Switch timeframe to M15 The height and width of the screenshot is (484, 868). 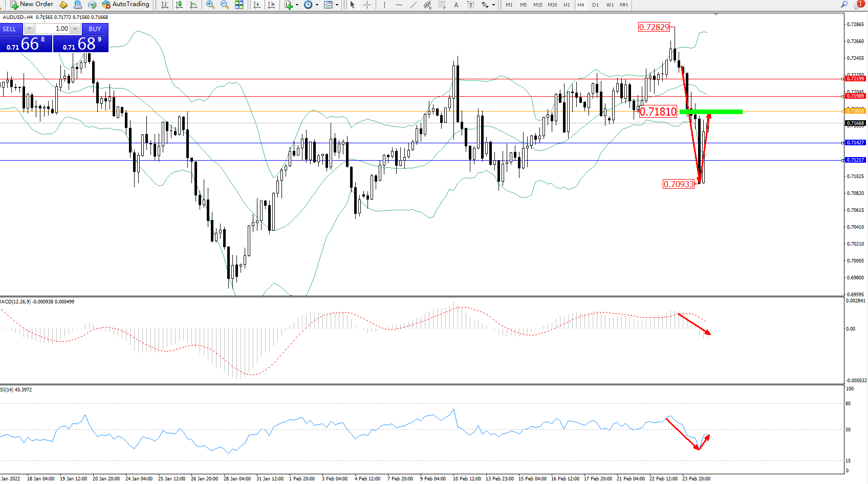click(538, 5)
